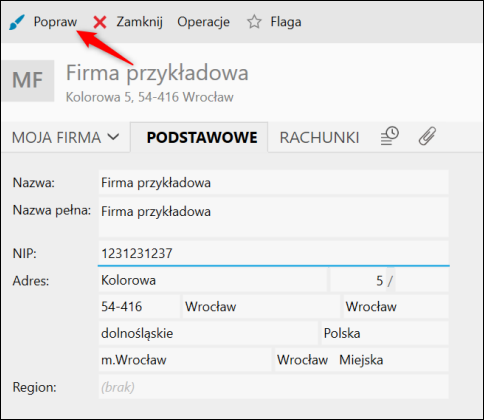Switch to the RACHUNKI tab
This screenshot has width=484, height=420.
pyautogui.click(x=319, y=137)
